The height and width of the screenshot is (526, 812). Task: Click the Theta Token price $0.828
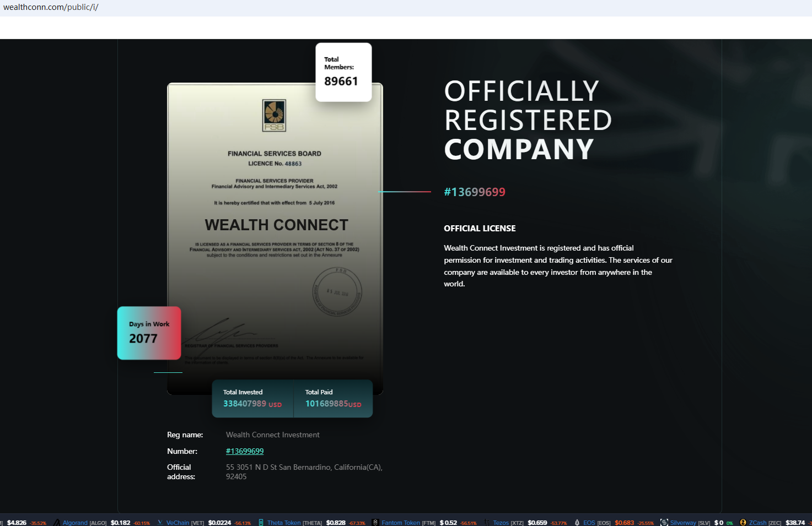(336, 523)
